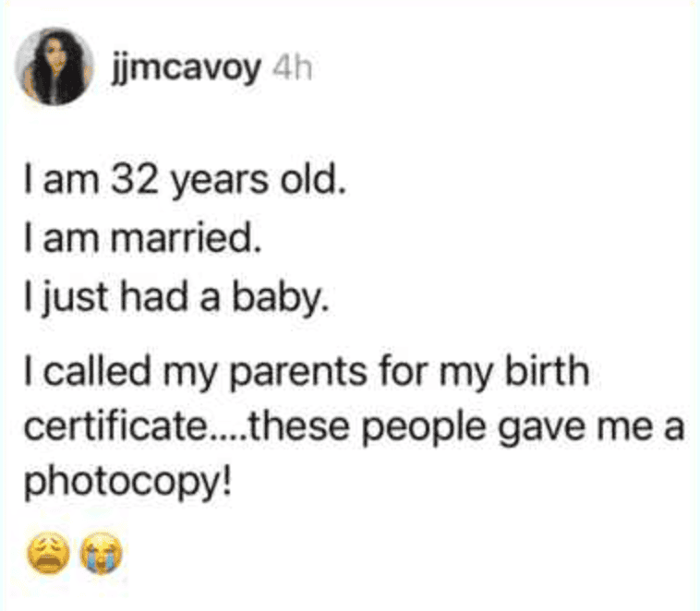Screen dimensions: 700x611
Task: Select the line "I am 32 years old."
Action: pos(185,183)
